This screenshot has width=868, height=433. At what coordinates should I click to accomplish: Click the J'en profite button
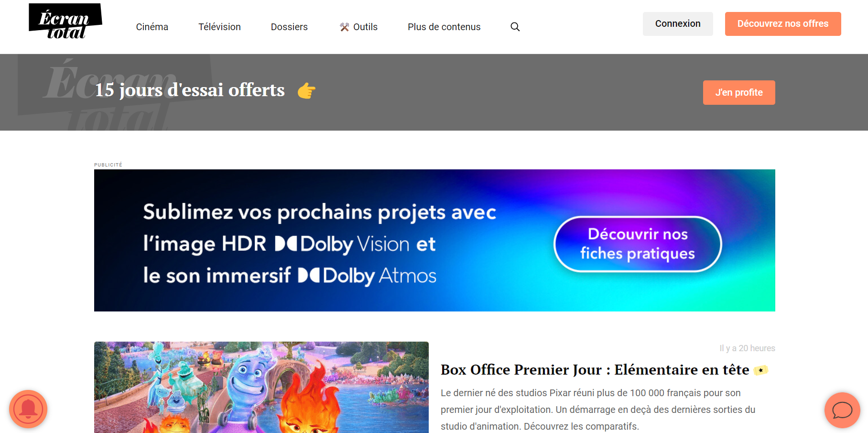739,92
